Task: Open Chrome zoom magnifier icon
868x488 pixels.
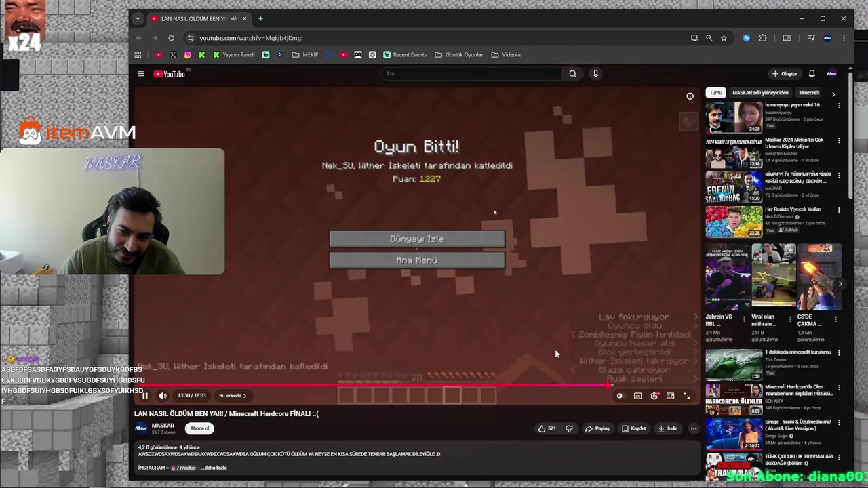Action: (709, 38)
